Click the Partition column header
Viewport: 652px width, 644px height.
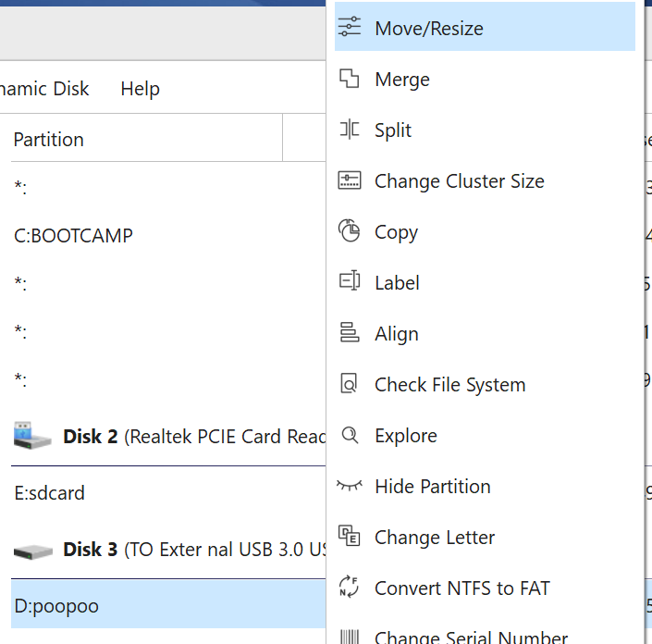pyautogui.click(x=48, y=140)
